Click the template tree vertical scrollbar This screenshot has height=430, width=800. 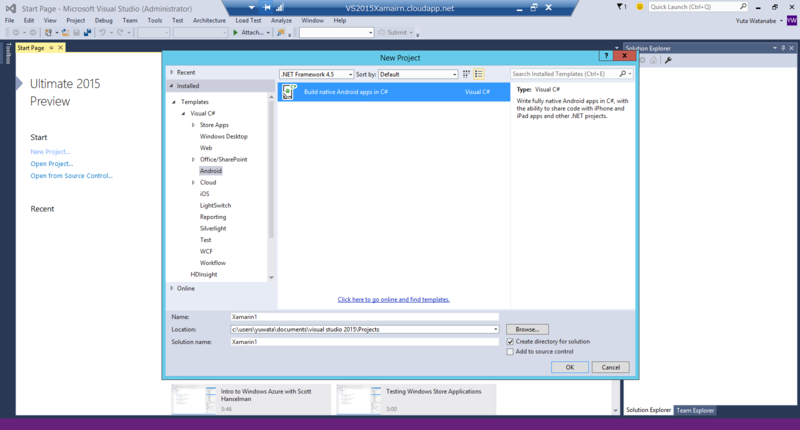tap(271, 171)
